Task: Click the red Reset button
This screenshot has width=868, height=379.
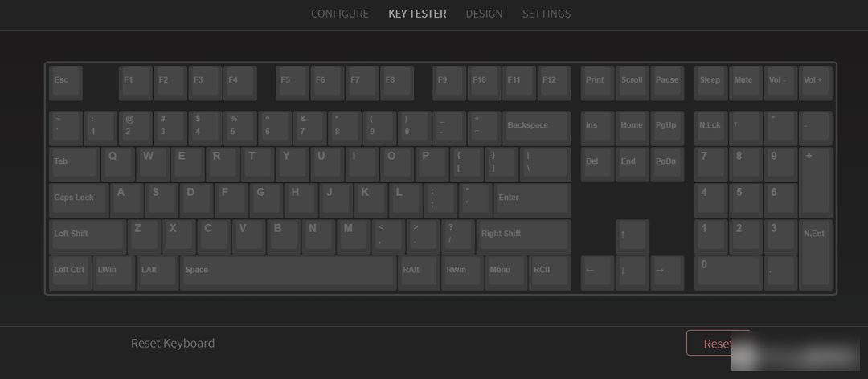Action: [x=718, y=343]
